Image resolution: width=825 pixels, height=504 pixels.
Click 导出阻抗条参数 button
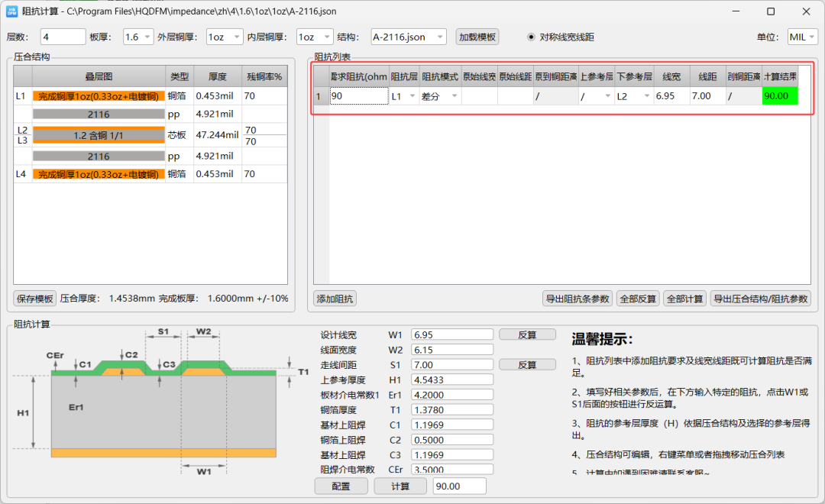pos(577,299)
